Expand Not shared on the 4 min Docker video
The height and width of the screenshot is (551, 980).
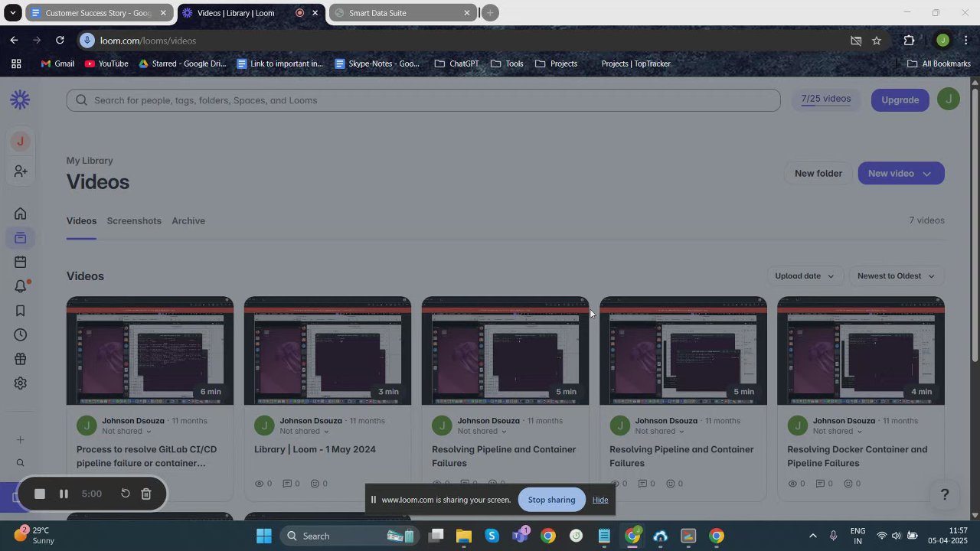(837, 431)
